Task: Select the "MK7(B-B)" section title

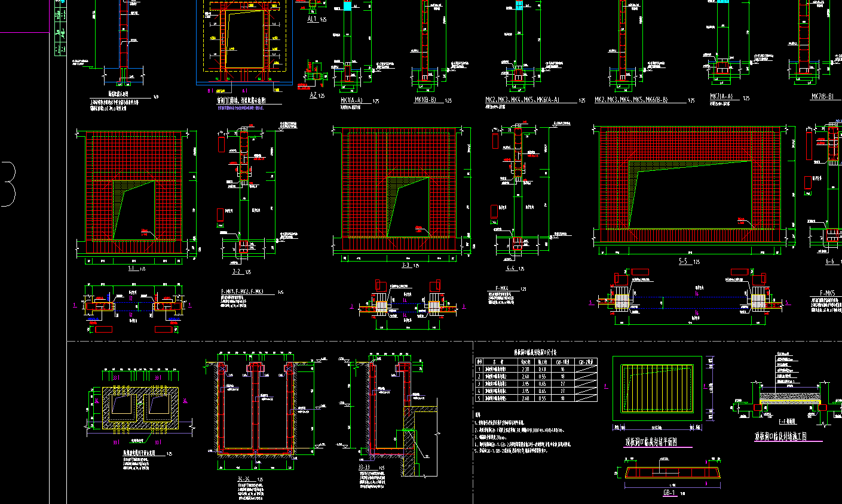Action: [x=823, y=97]
